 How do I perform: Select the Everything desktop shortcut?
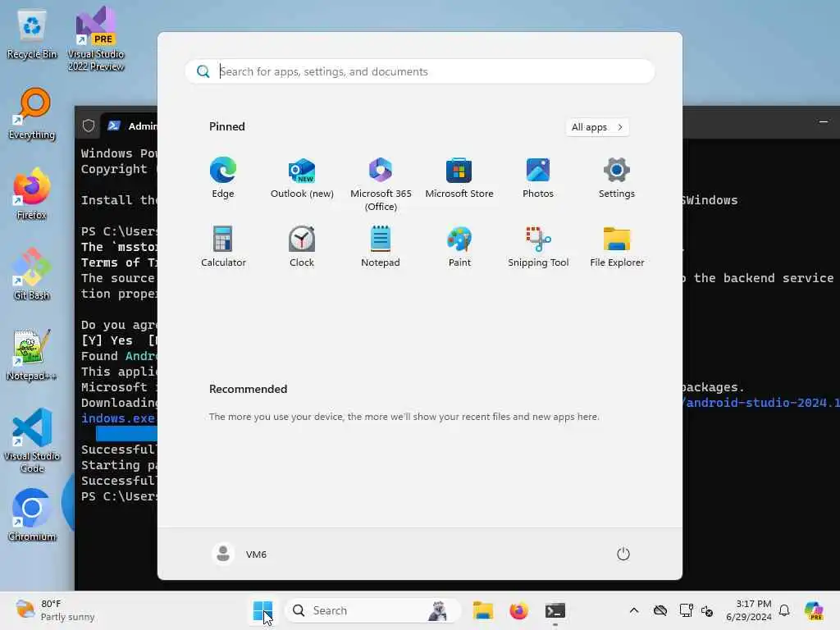click(32, 113)
